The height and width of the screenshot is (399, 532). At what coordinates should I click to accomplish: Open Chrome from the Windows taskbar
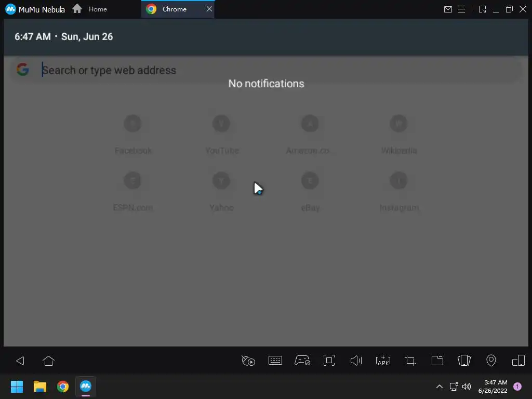click(x=63, y=386)
